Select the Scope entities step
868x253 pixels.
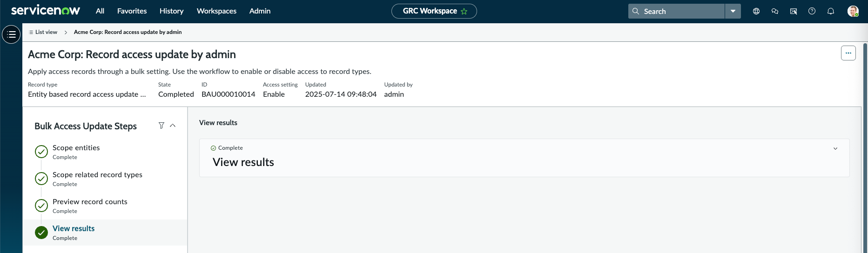point(105,152)
